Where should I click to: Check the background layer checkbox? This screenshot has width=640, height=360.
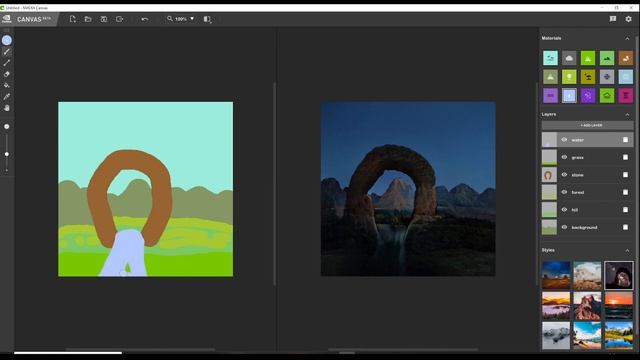625,227
